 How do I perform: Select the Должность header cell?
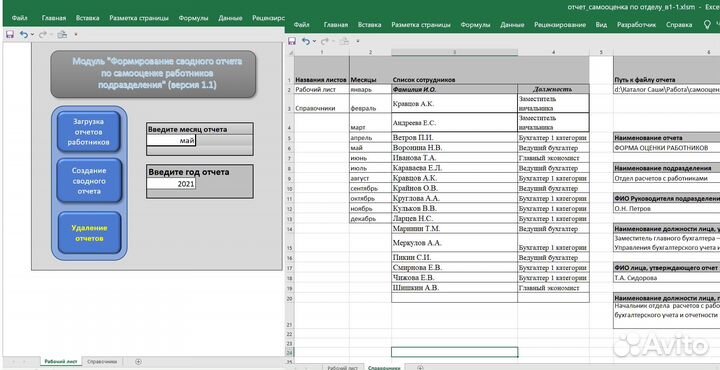(553, 89)
